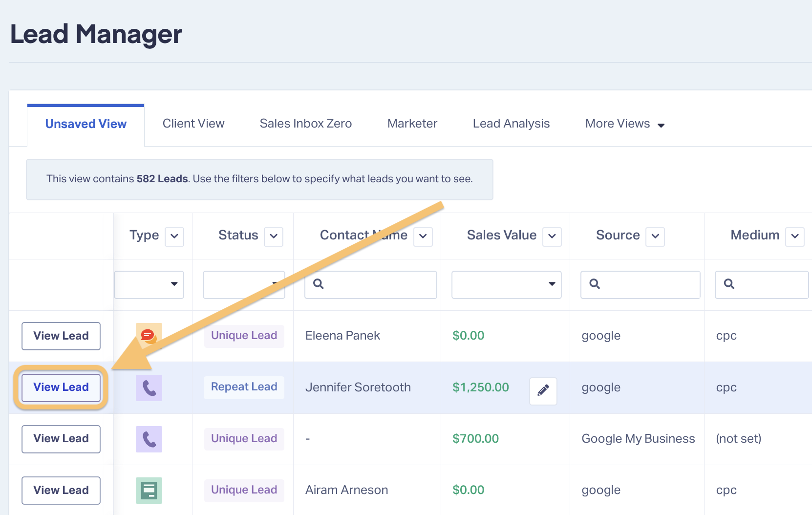
Task: Edit the $1,250.00 sales value with the pencil icon
Action: click(x=543, y=390)
